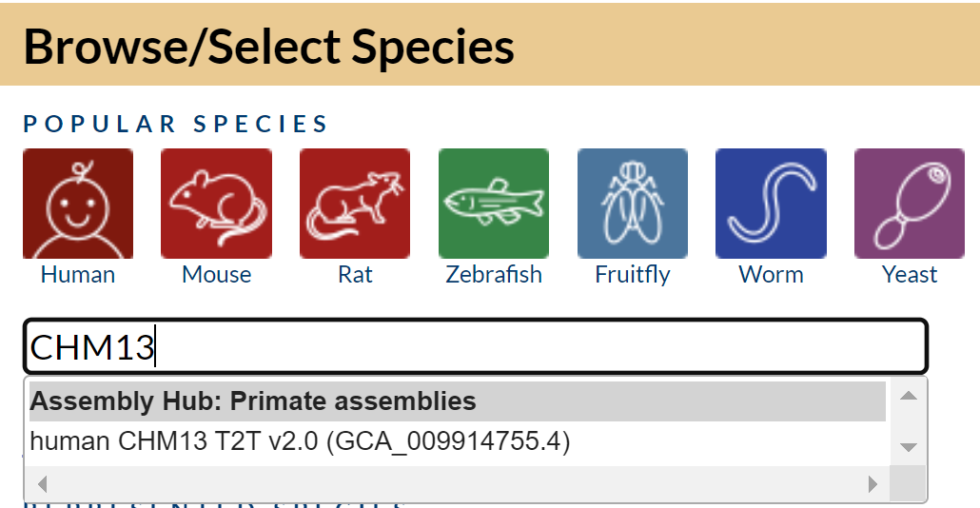Click the 'Rat' text label
Viewport: 980px width, 508px height.
click(355, 275)
